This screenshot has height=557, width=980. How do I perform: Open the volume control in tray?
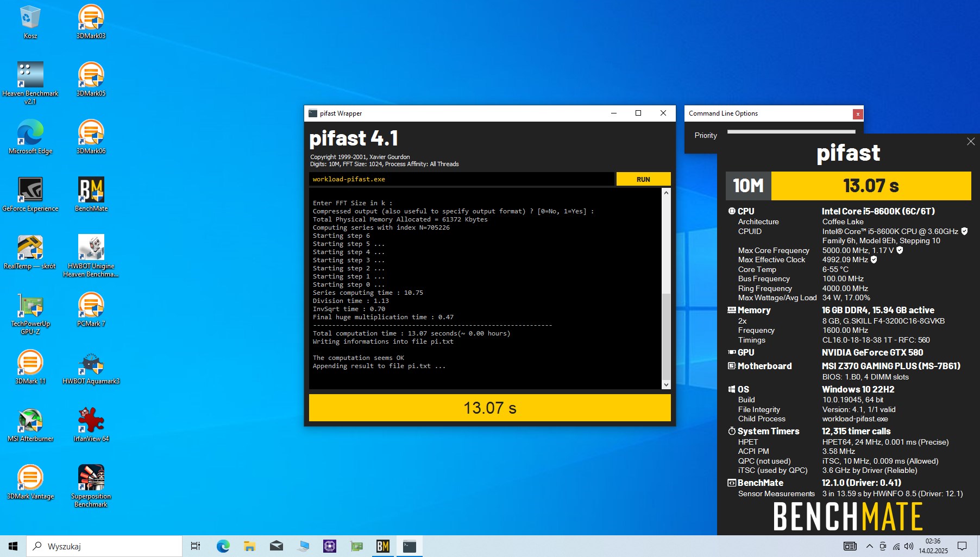[x=909, y=546]
